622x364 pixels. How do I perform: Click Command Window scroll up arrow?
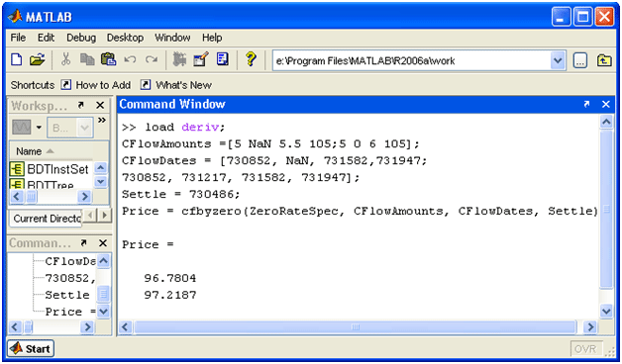[606, 122]
